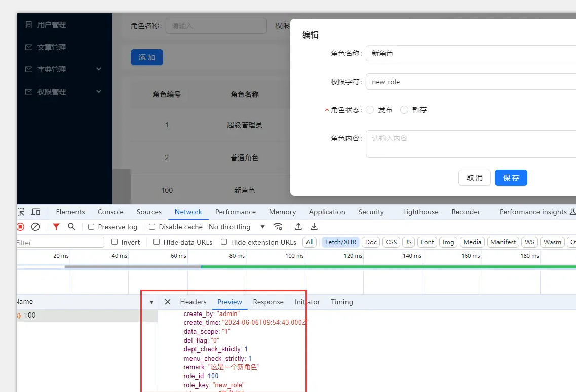Open the Security tab
576x392 pixels.
pyautogui.click(x=371, y=212)
